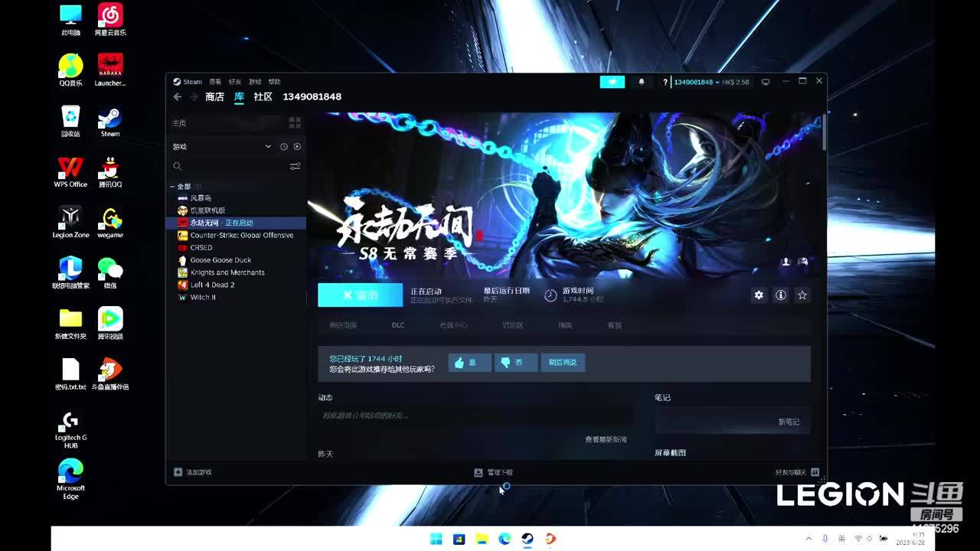Click the thumbs-up 是 recommend button

coord(469,362)
